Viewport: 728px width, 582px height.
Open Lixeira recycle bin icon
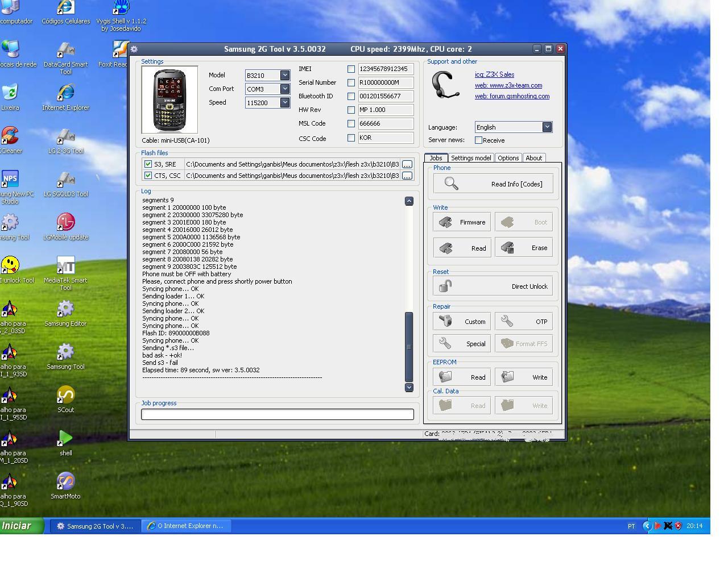pos(10,97)
